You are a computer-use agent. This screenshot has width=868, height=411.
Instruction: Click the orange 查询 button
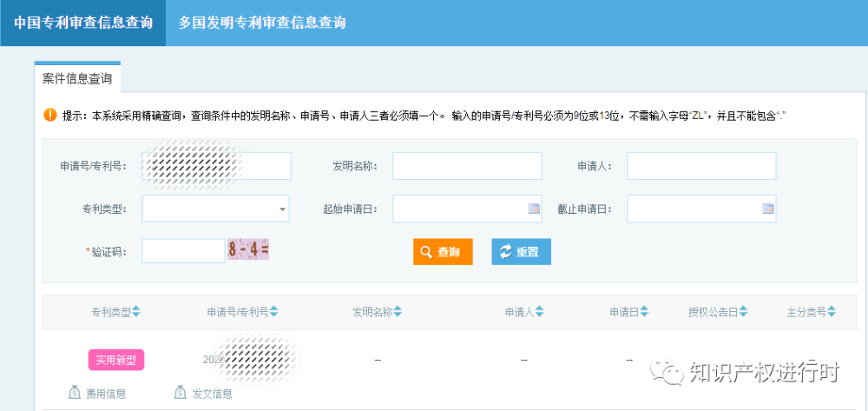click(x=443, y=252)
